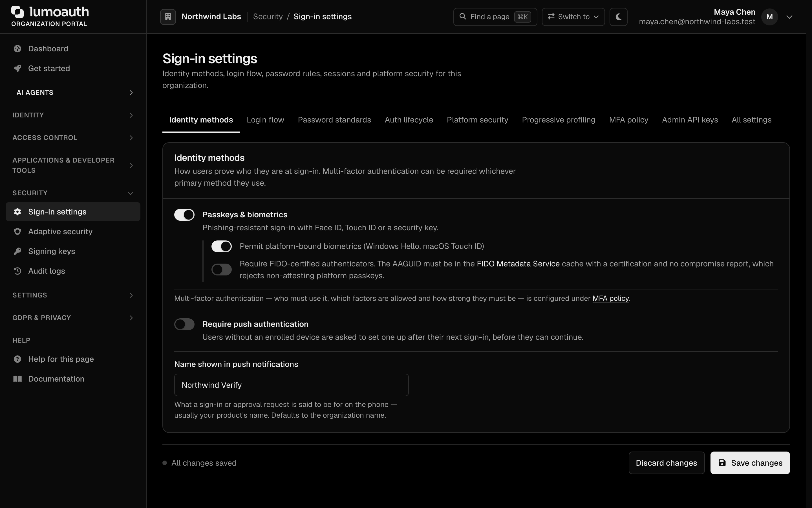812x508 pixels.
Task: Follow the MFA policy inline link
Action: (610, 298)
